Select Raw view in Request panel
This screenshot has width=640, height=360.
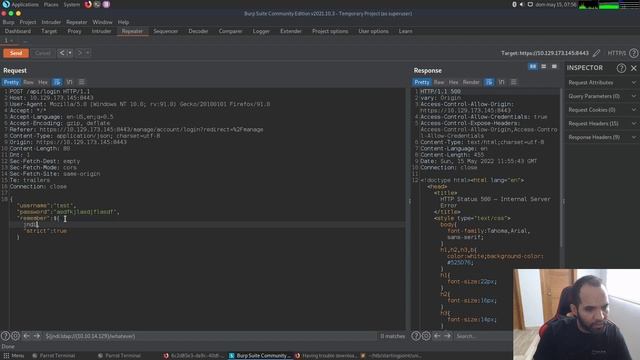tap(28, 82)
